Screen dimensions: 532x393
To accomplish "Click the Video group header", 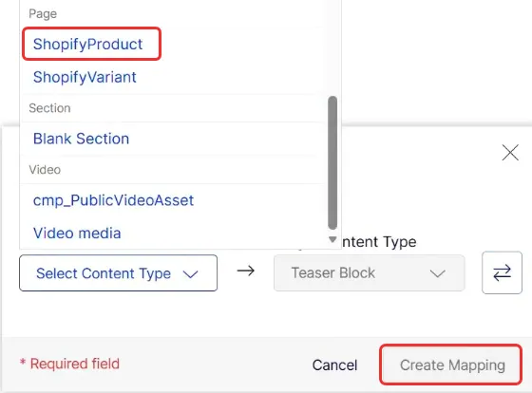I will click(x=45, y=170).
